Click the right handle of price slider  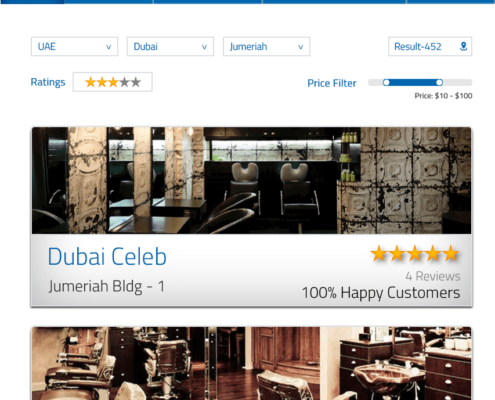pos(439,82)
